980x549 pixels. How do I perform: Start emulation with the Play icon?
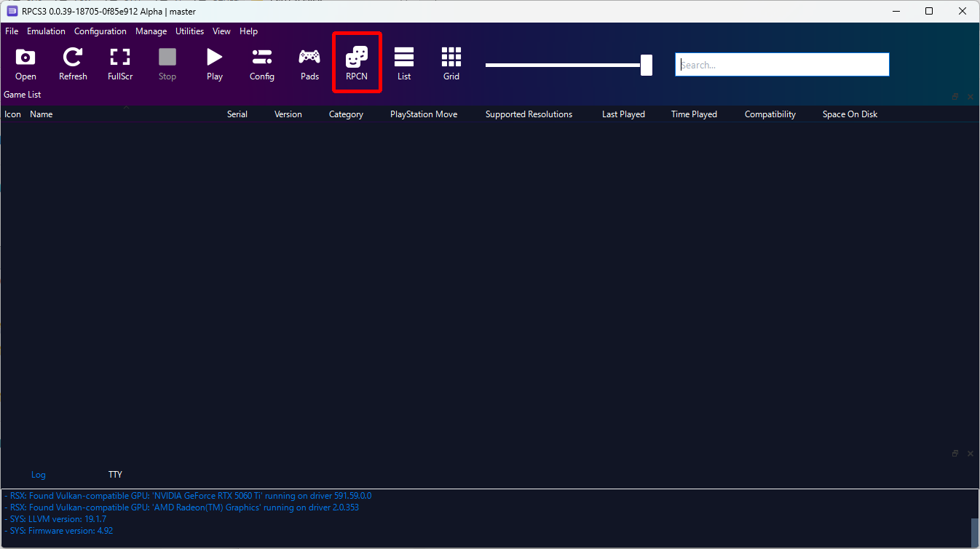215,64
